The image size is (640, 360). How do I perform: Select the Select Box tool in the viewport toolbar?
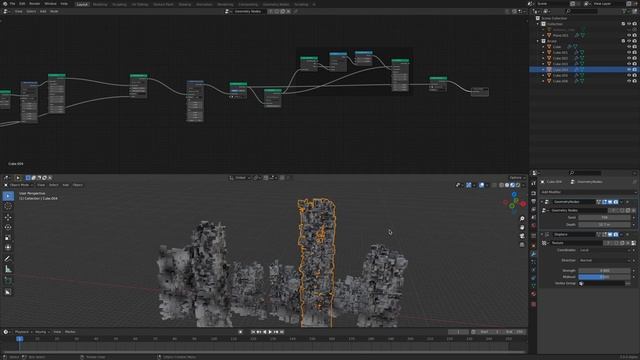coord(8,196)
